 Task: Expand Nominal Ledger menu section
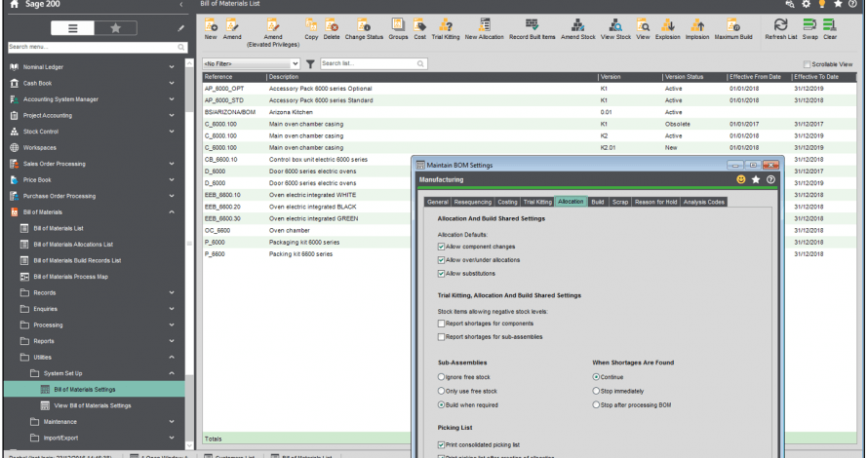point(172,67)
